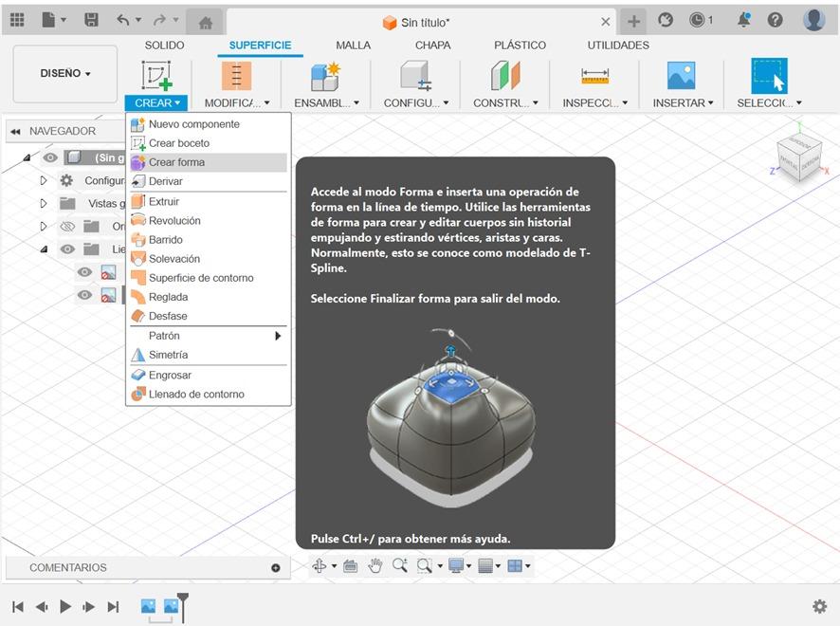Click the Modify toolbar icon
840x626 pixels.
point(236,76)
